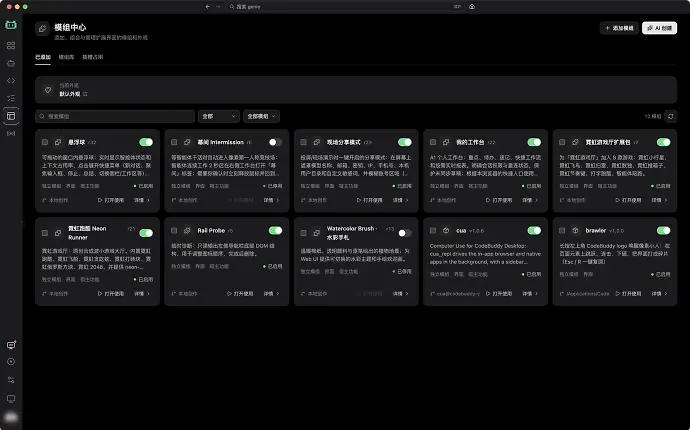The image size is (690, 430).
Task: Open 详情 on the Intermission card
Action: point(272,200)
